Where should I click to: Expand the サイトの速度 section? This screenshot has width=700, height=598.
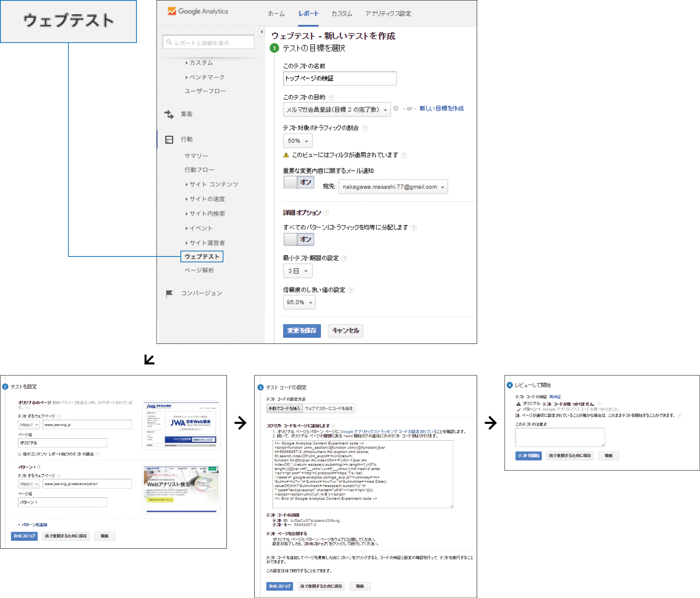pos(205,199)
